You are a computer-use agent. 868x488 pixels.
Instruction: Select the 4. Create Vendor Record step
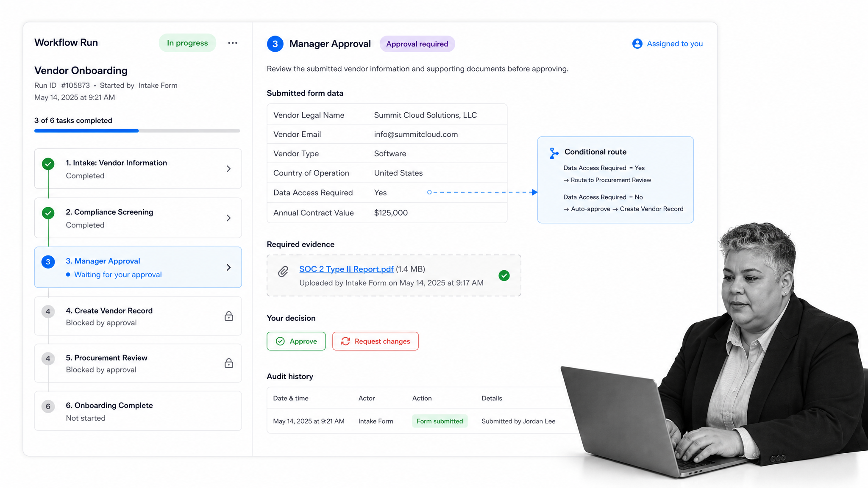tap(138, 316)
